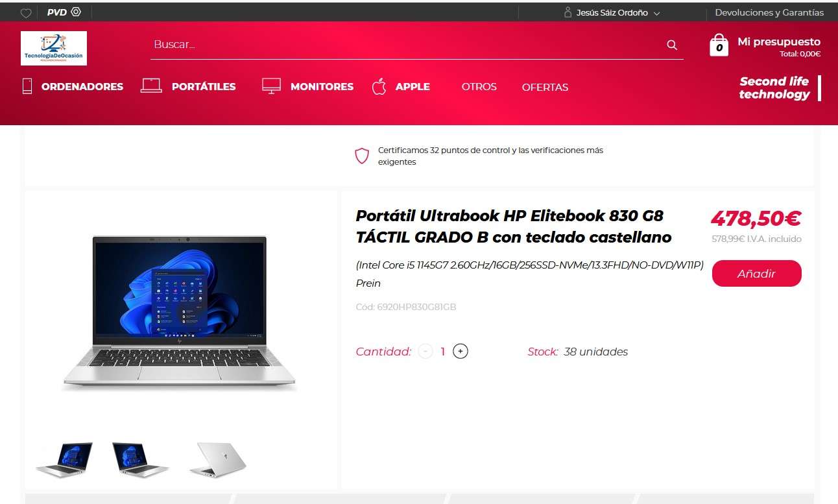Open the shopping bag cart icon
The width and height of the screenshot is (838, 504).
pos(719,45)
